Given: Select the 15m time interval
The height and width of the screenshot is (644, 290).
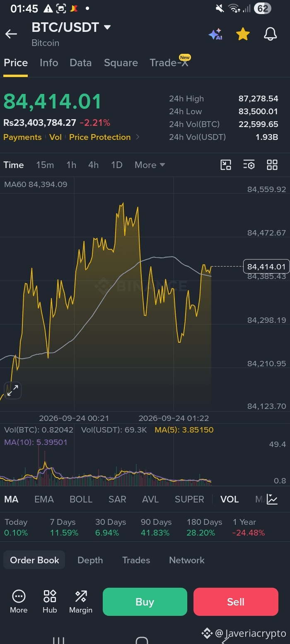Looking at the screenshot, I should [45, 165].
